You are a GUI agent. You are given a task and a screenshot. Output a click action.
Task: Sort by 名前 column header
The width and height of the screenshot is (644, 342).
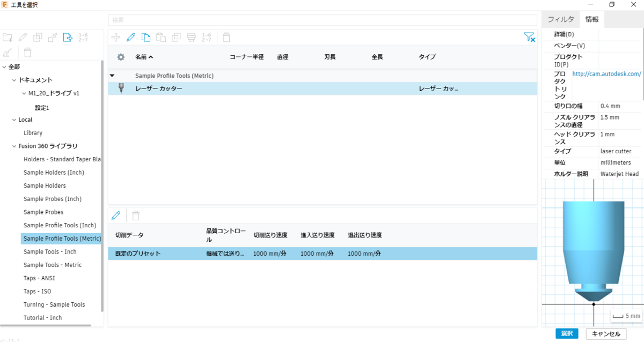pos(144,57)
